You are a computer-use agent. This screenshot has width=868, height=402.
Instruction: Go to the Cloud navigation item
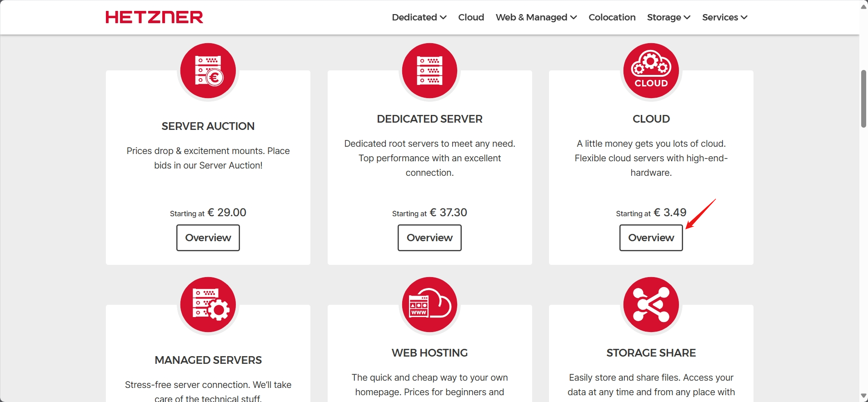click(471, 17)
